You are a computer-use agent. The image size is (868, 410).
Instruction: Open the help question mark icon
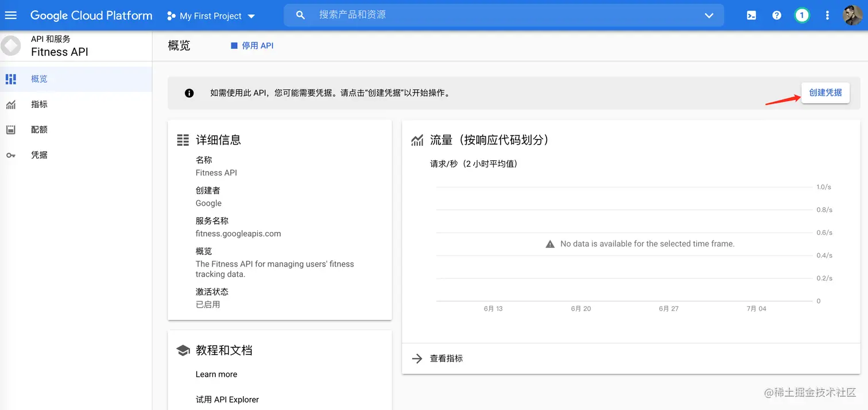point(777,16)
